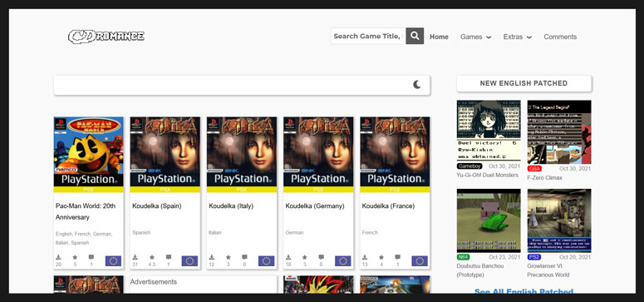
Task: Click the 'Spanish' language text
Action: coord(141,232)
